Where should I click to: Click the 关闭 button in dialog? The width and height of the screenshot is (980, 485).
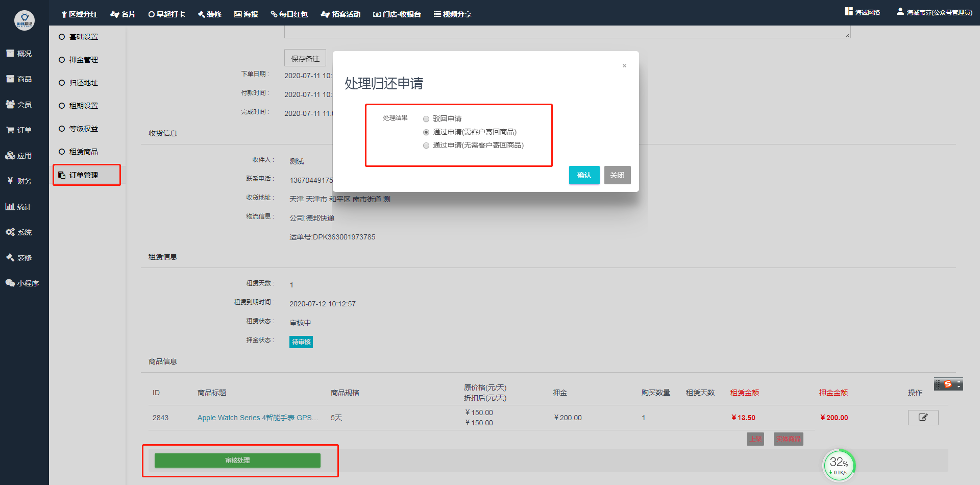[x=617, y=175]
